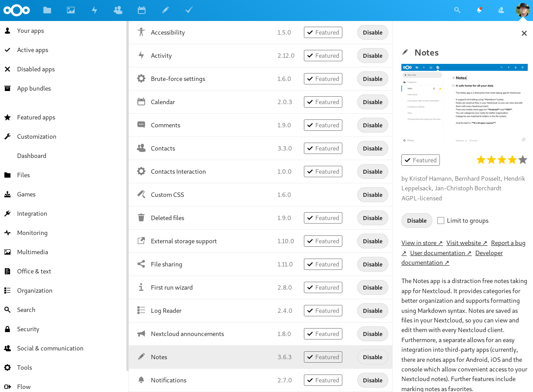Disable the Calendar app
Image resolution: width=533 pixels, height=392 pixels.
pos(373,102)
